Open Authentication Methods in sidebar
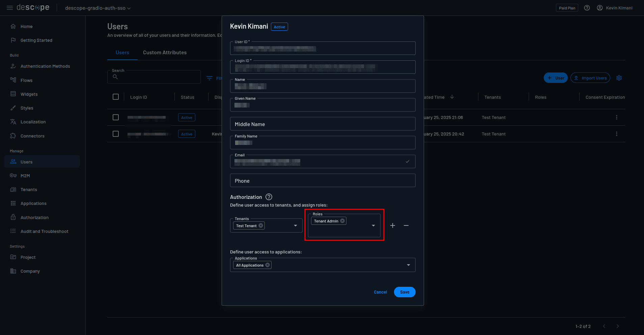644x335 pixels. pos(45,66)
